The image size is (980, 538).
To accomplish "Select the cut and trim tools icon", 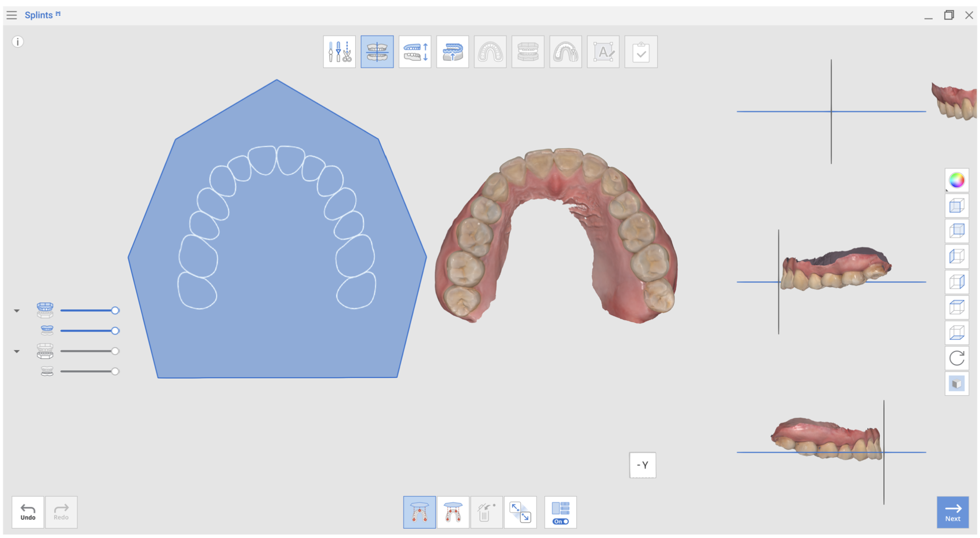I will tap(339, 51).
